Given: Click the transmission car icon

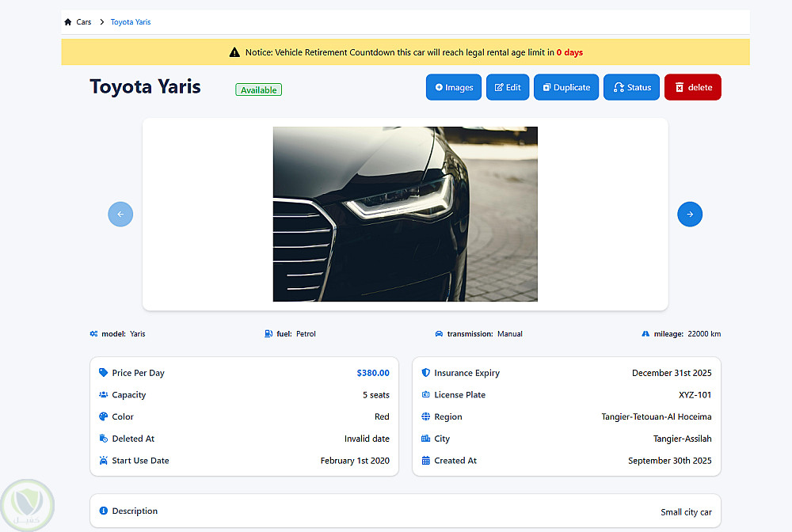Looking at the screenshot, I should (x=439, y=333).
